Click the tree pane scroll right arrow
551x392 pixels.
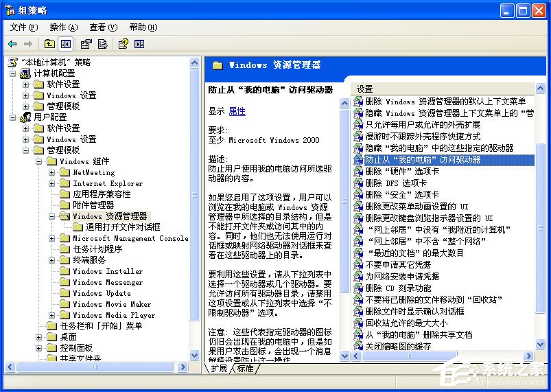(x=183, y=367)
